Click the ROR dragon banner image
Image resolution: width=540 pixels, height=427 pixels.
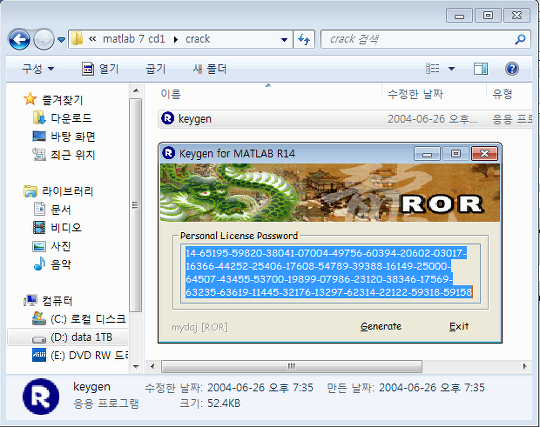(330, 193)
